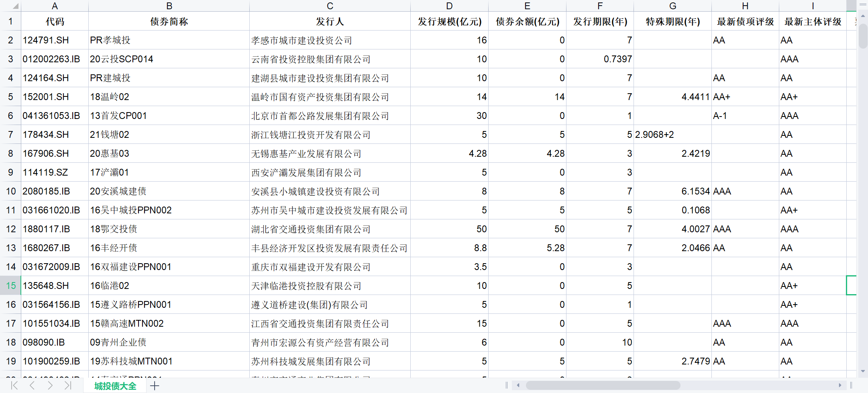Select row 19 header
The width and height of the screenshot is (868, 393).
10,361
